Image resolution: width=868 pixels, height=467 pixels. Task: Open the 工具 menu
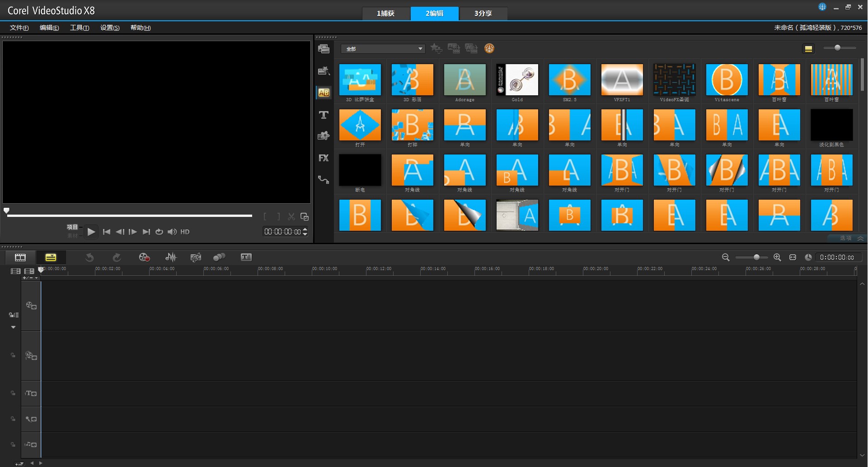point(80,28)
